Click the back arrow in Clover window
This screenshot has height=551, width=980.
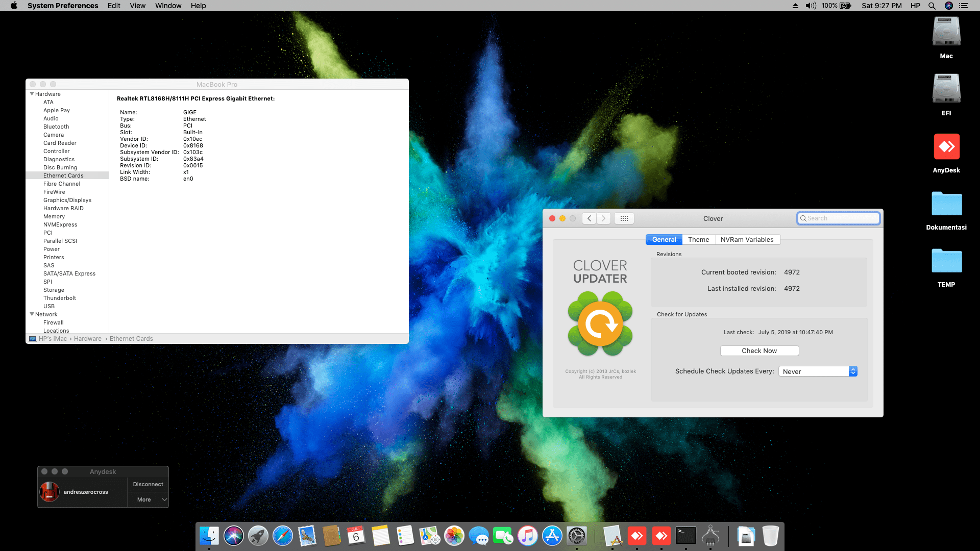click(590, 218)
